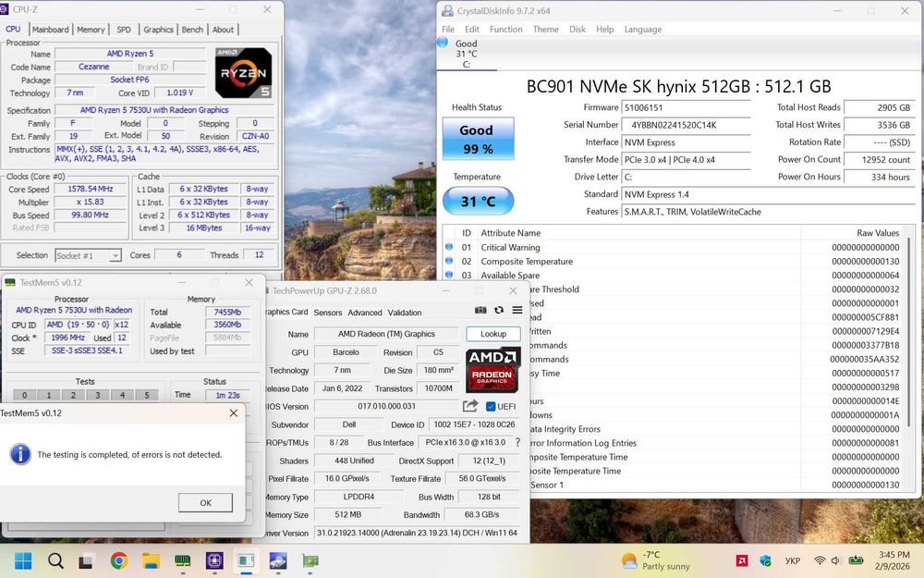Click the blue status dot for Available Spare

click(449, 275)
